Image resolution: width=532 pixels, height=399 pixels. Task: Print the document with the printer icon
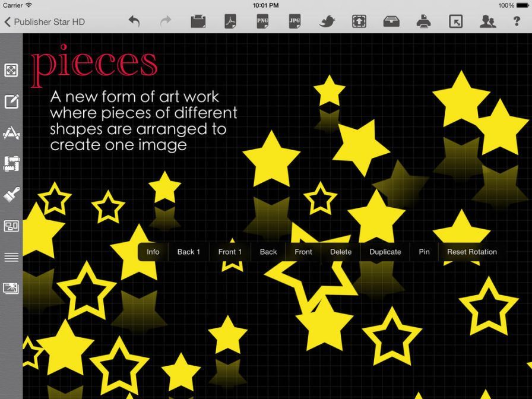click(423, 22)
